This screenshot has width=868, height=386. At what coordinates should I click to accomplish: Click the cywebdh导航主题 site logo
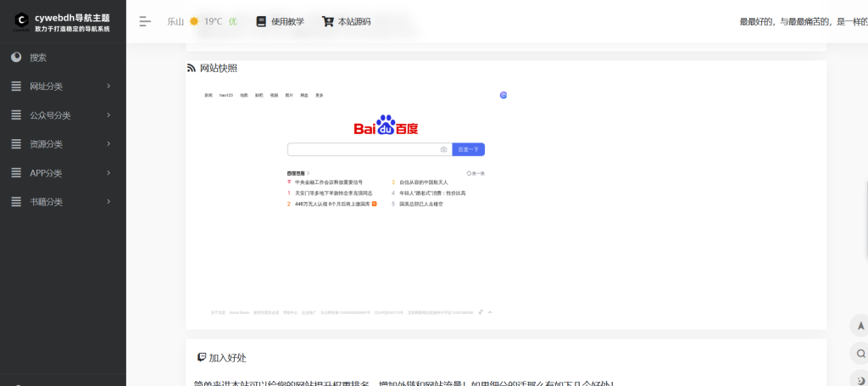(x=62, y=21)
